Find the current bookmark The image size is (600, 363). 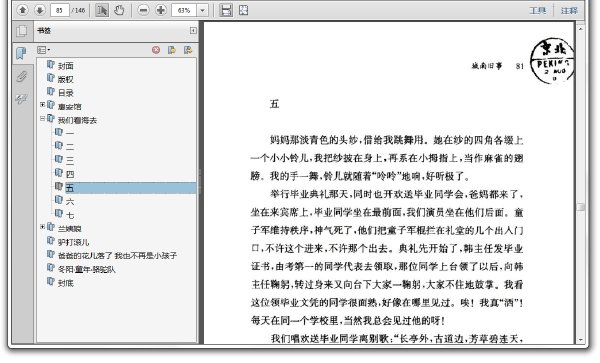pyautogui.click(x=188, y=50)
